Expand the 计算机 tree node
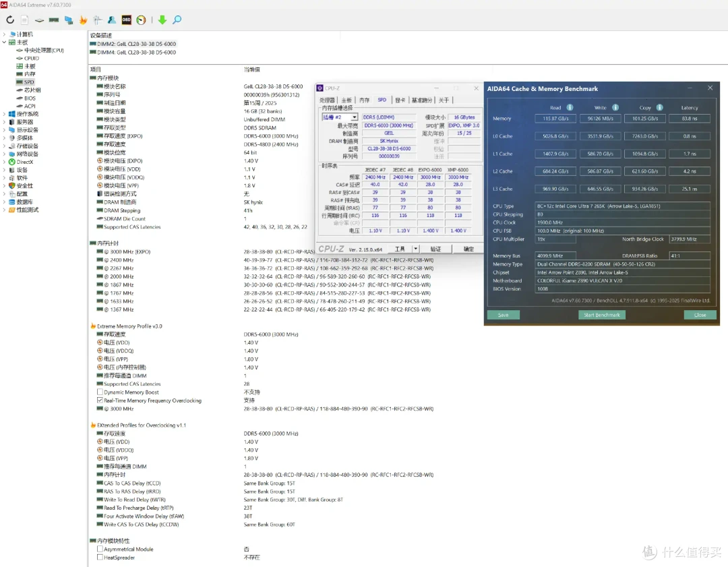Screen dimensions: 728x567 click(4, 34)
